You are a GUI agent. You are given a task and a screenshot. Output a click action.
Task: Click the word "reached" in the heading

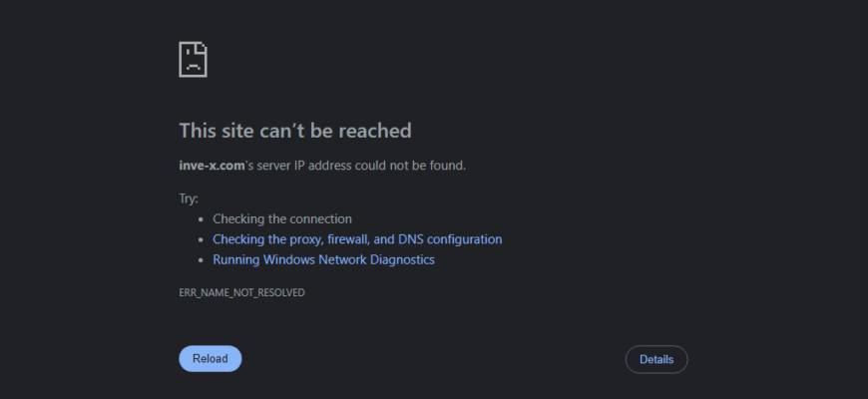point(374,131)
